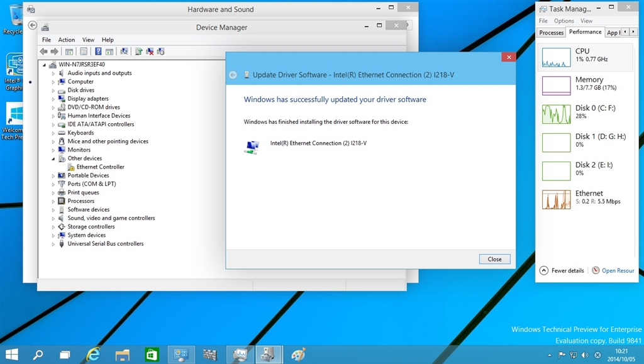The width and height of the screenshot is (644, 364).
Task: Click the Close button in Update Driver dialog
Action: 494,260
